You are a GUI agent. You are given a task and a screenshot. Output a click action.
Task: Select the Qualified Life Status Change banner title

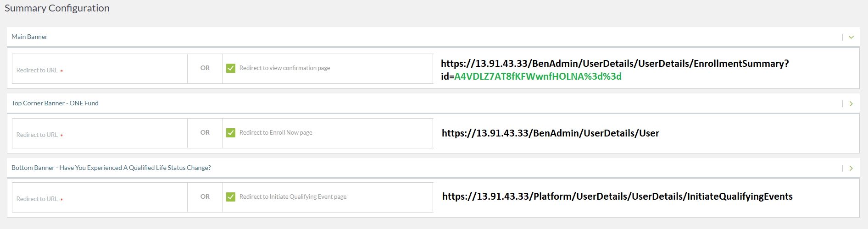click(x=111, y=168)
